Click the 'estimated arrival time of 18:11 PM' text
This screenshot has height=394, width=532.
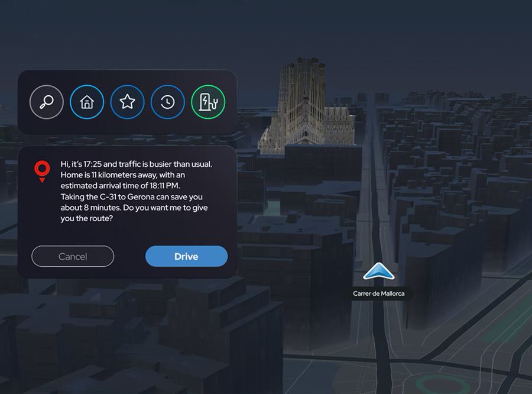pos(120,186)
